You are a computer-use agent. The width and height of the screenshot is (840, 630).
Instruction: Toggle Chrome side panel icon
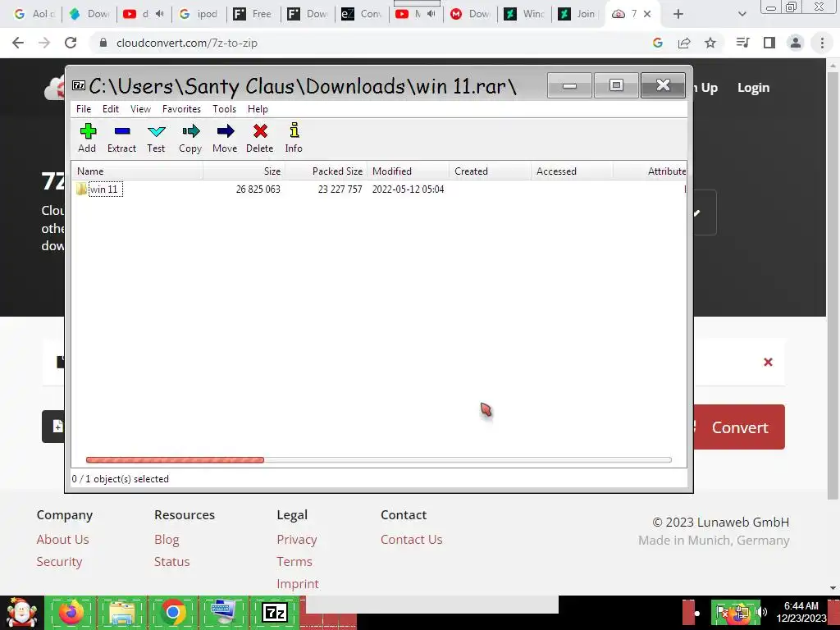point(769,43)
